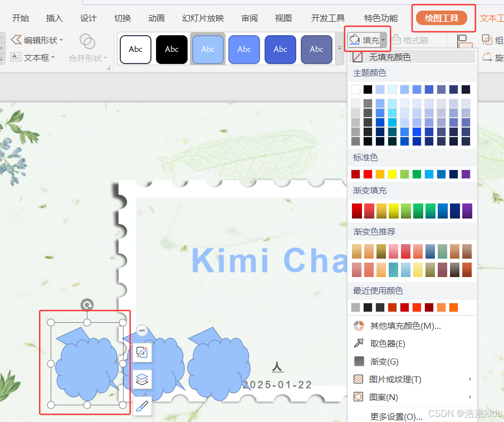Open the shape styles group dialog launcher

109,68
